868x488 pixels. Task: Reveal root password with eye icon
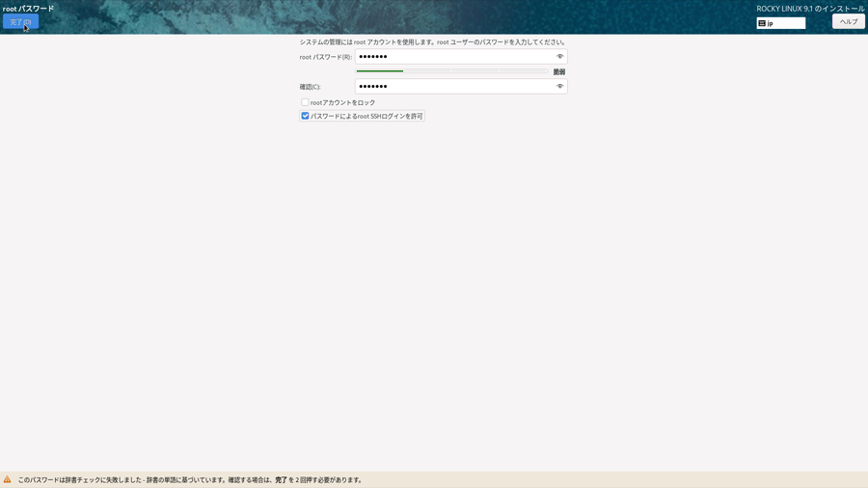pos(559,57)
